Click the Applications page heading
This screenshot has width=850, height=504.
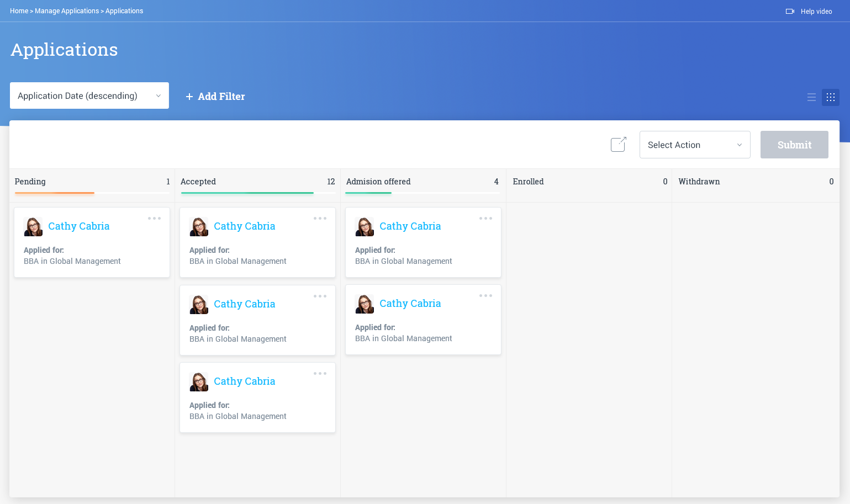pyautogui.click(x=64, y=50)
